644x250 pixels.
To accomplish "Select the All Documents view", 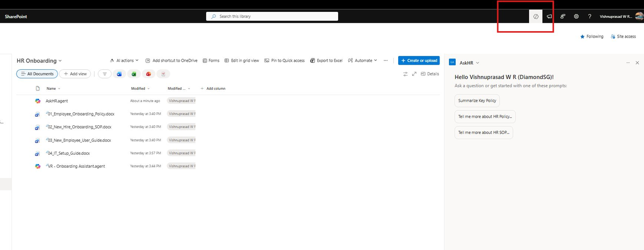I will (x=37, y=74).
